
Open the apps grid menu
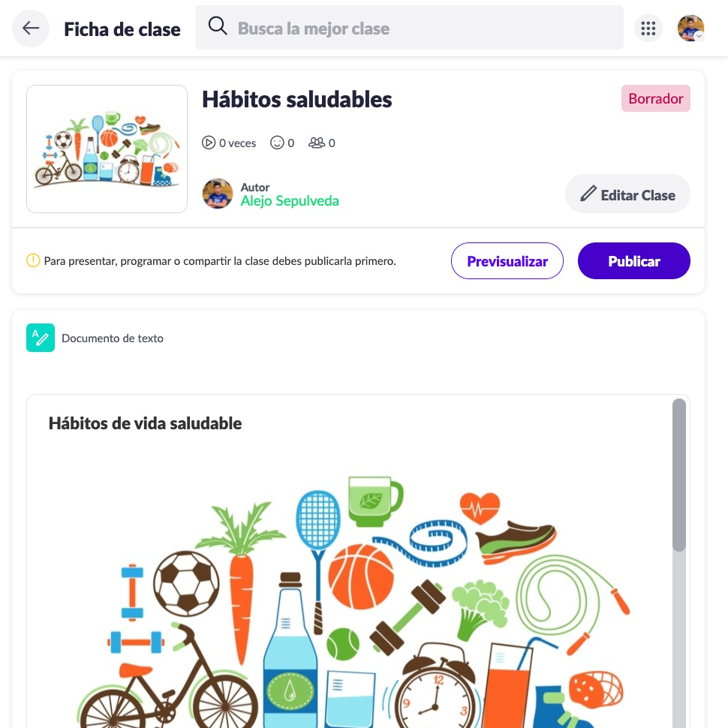(648, 29)
